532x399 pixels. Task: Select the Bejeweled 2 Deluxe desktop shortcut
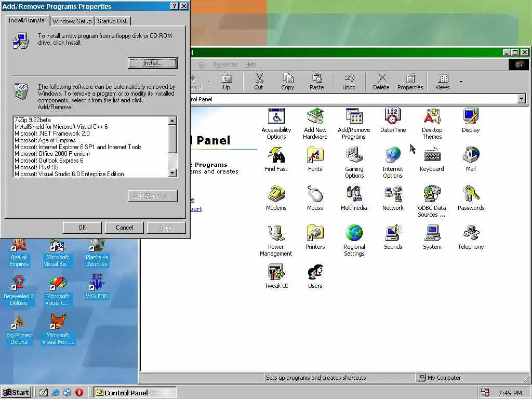coord(19,291)
